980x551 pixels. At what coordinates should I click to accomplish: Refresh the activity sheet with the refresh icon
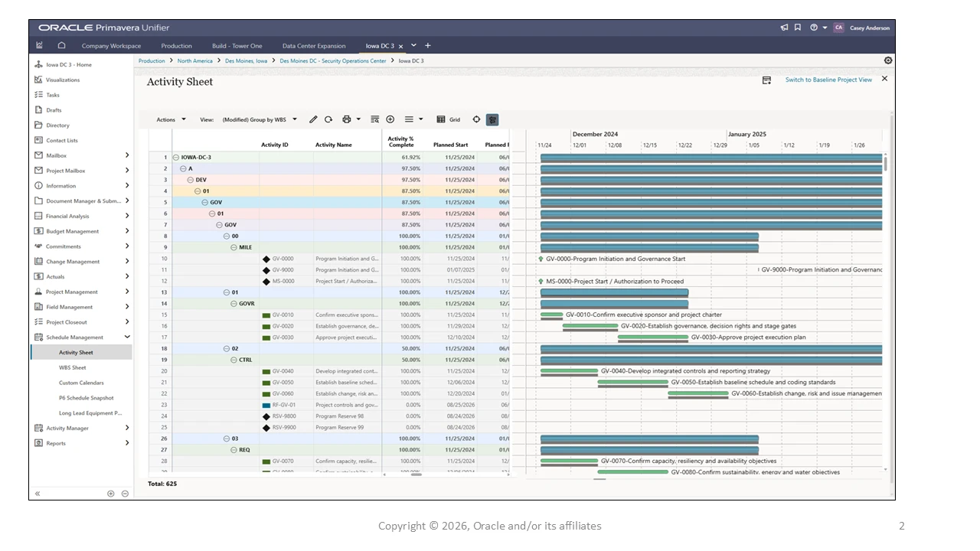click(x=328, y=119)
